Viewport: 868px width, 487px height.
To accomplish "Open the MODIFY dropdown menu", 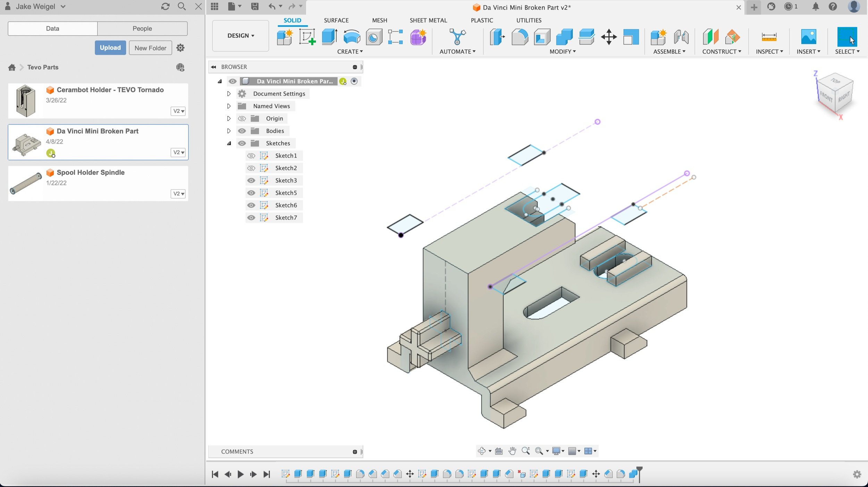I will (562, 51).
